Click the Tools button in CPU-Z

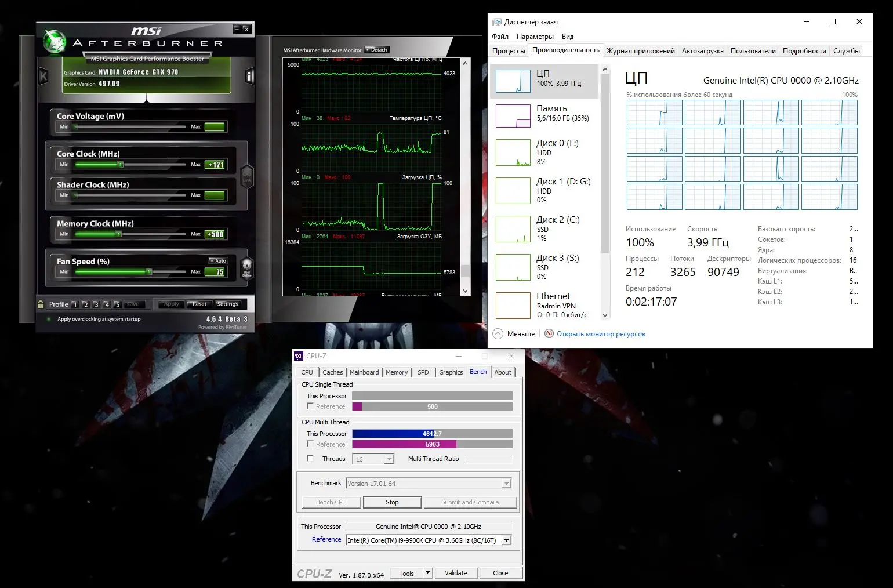[406, 573]
